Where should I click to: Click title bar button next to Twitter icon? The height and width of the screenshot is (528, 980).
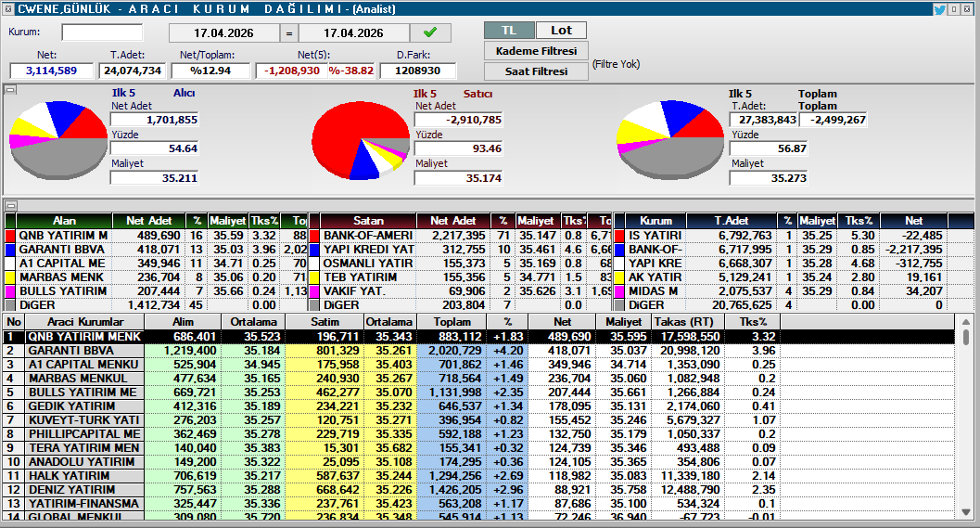(954, 9)
